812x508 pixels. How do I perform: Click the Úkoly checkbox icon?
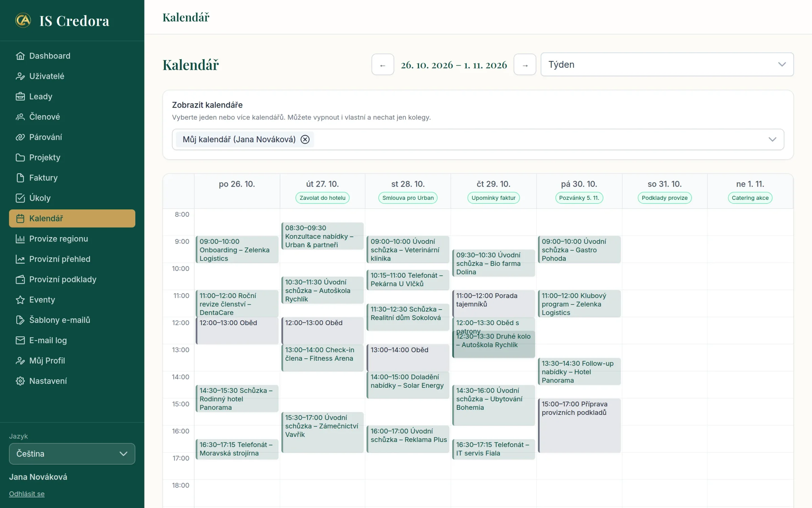point(20,198)
